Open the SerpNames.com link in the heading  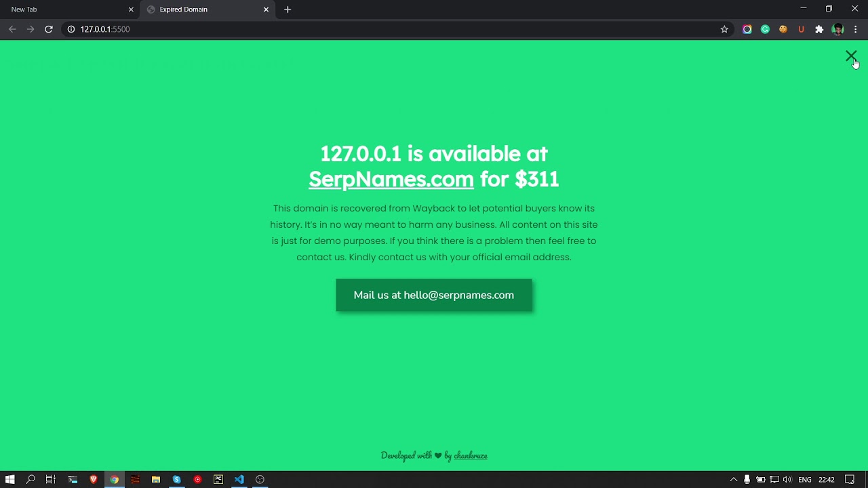[391, 179]
